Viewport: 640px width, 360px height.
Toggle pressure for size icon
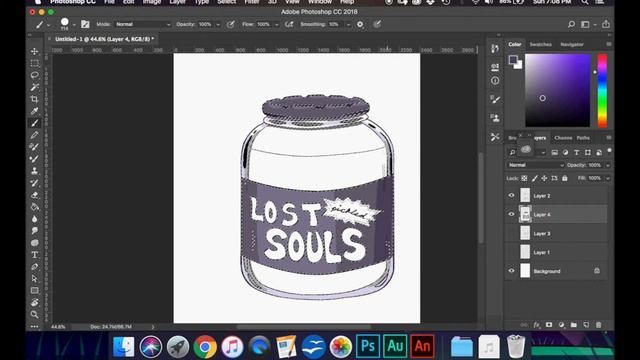click(x=377, y=24)
